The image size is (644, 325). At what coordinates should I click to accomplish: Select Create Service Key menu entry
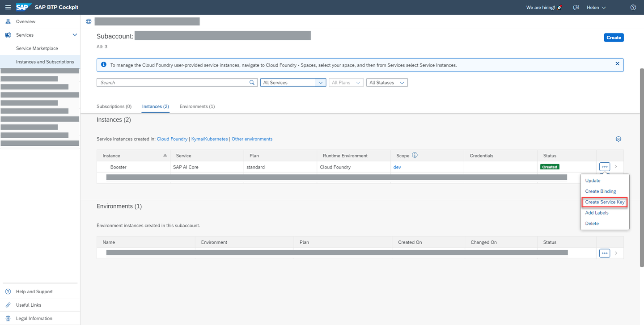[605, 202]
